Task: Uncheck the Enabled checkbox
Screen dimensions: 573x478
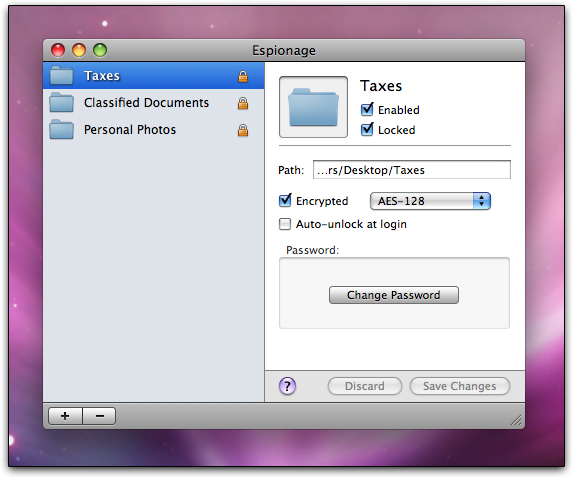Action: (x=367, y=109)
